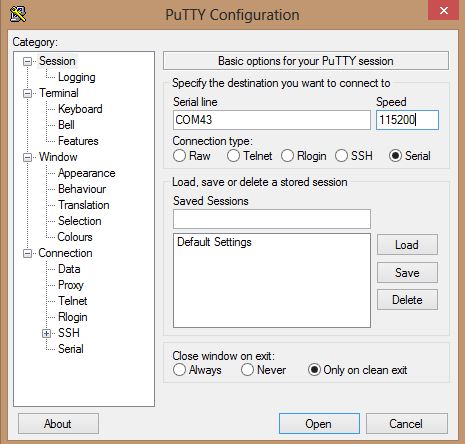Screen dimensions: 465x444
Task: Click the About button
Action: tap(58, 424)
